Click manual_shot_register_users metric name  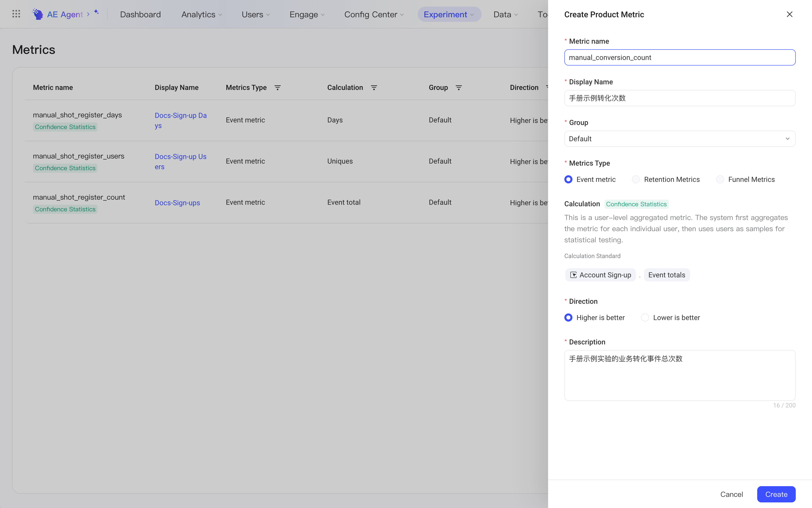78,156
